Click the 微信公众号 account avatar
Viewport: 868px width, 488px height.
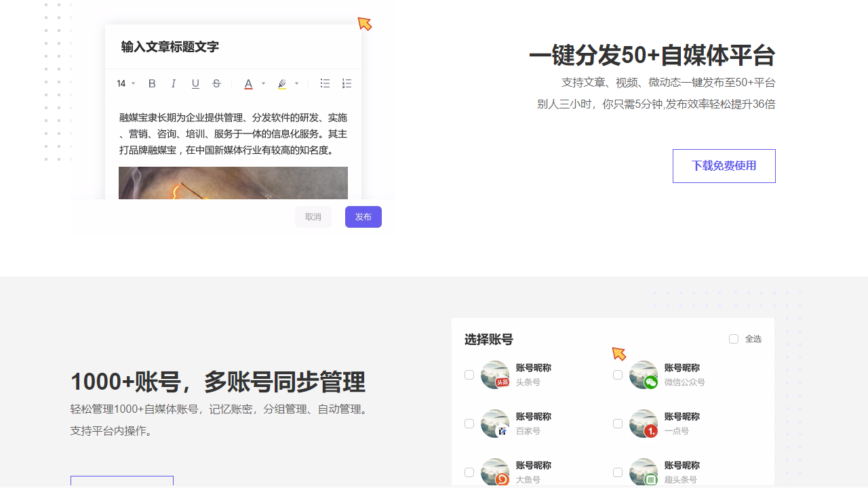pyautogui.click(x=644, y=375)
